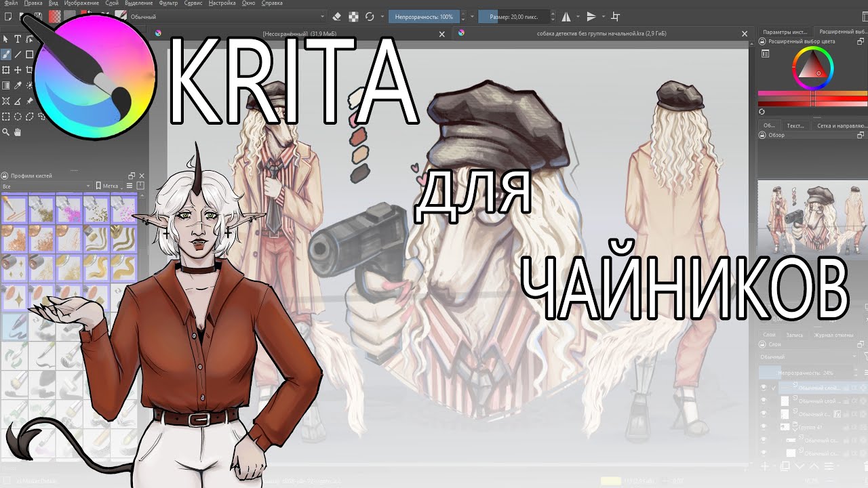The width and height of the screenshot is (868, 488).
Task: Hide the top selected Обычный слой layer
Action: point(764,388)
